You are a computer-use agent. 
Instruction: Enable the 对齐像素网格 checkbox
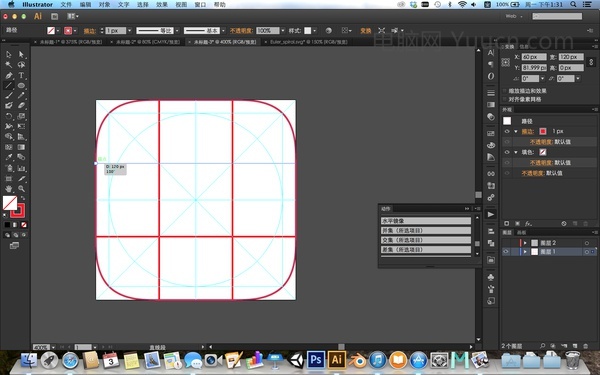pos(505,99)
